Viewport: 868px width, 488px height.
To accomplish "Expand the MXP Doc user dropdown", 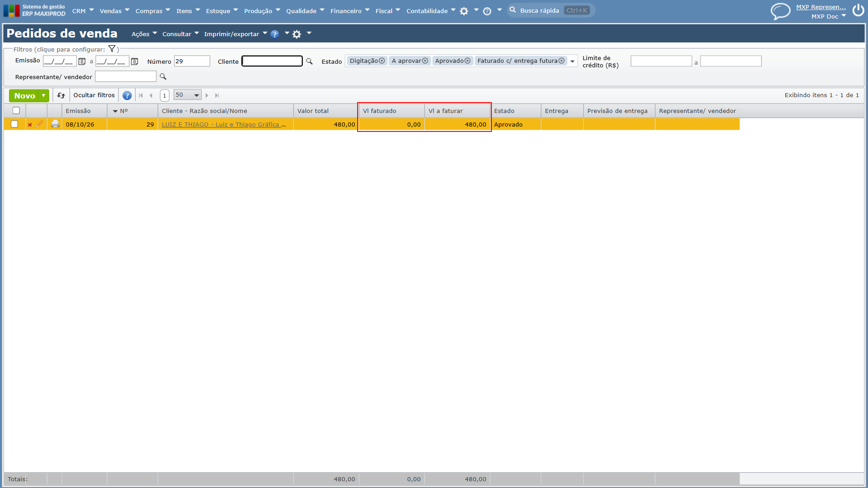I will (x=844, y=16).
